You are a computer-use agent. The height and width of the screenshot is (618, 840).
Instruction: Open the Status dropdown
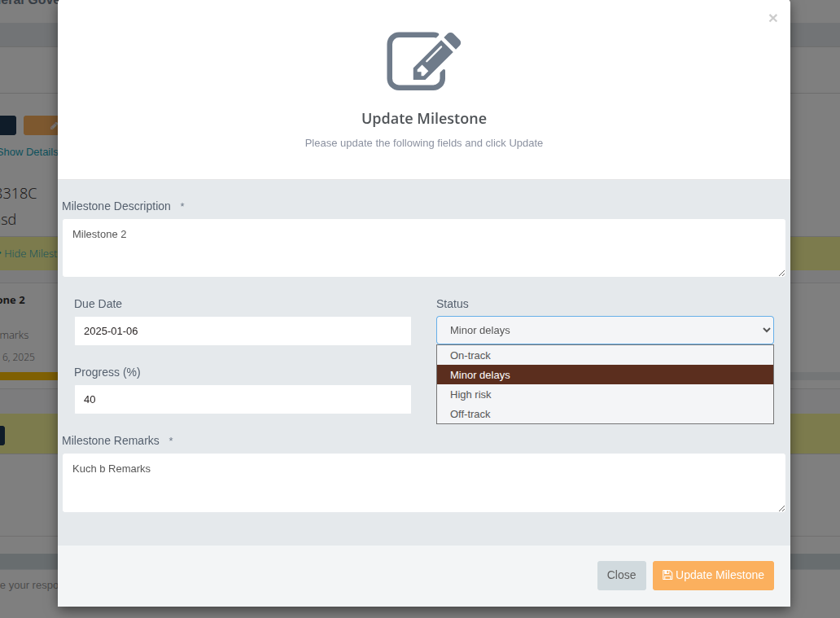pyautogui.click(x=604, y=330)
